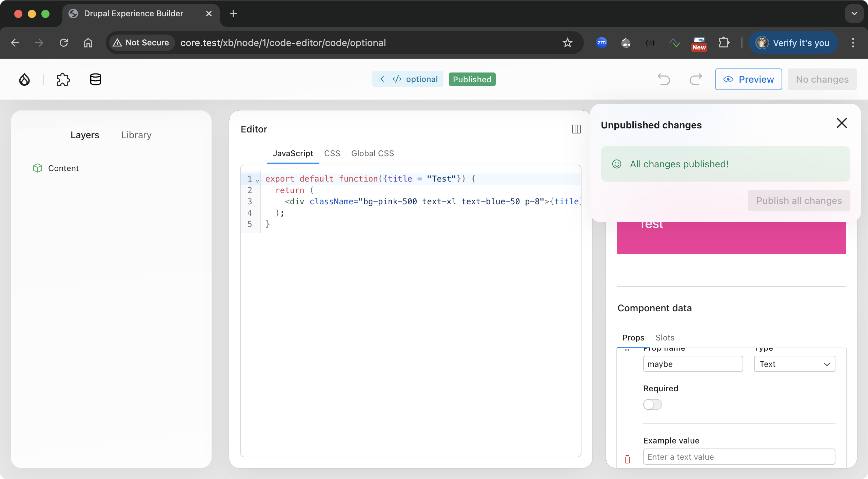Click the Preview button

[748, 79]
